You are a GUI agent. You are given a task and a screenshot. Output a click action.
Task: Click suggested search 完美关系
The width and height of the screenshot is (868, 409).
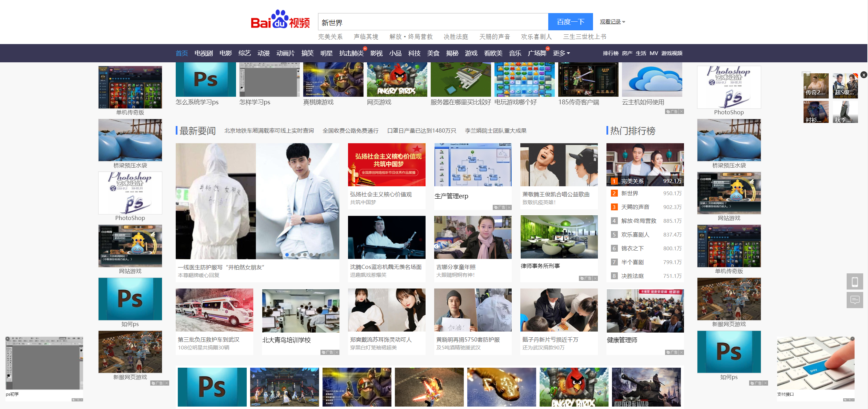(x=330, y=36)
